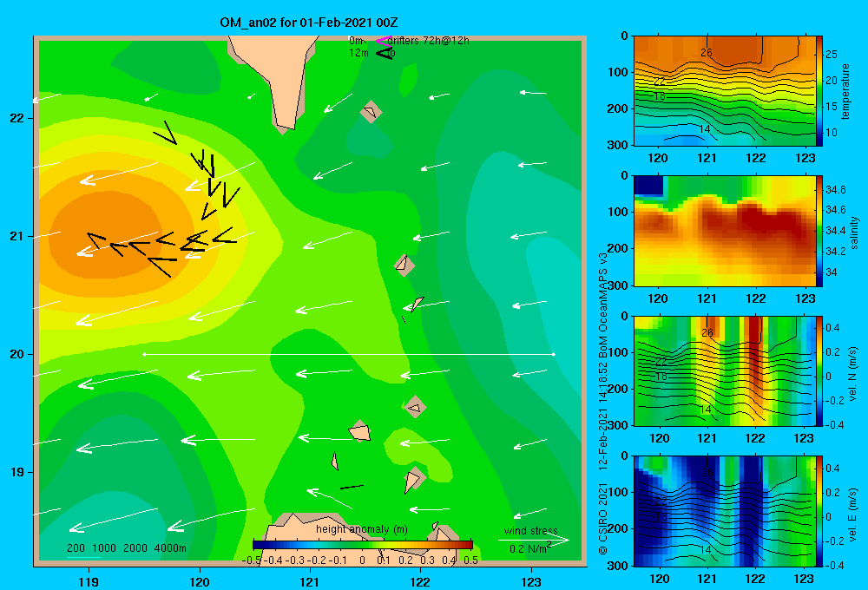This screenshot has width=868, height=590.
Task: Click longitude label '119' on main map
Action: 89,581
